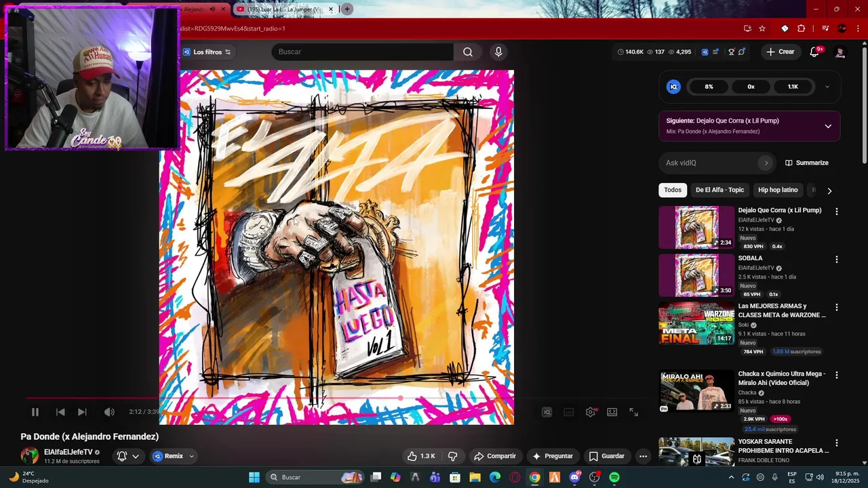Open options for Chacka x Quimico video

point(836,375)
